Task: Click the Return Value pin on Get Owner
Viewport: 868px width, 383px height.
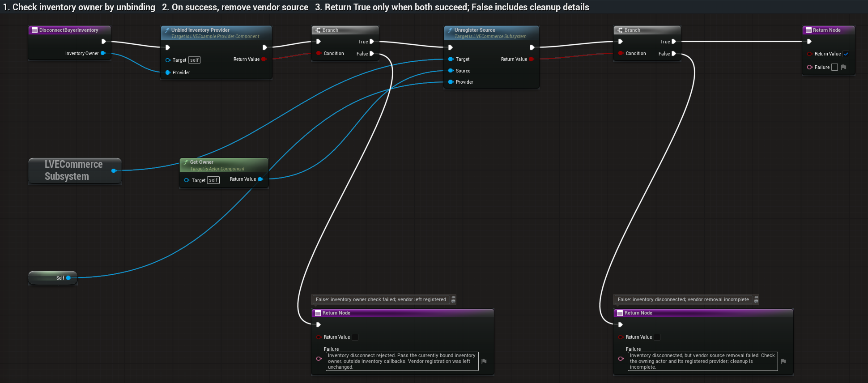Action: coord(260,179)
